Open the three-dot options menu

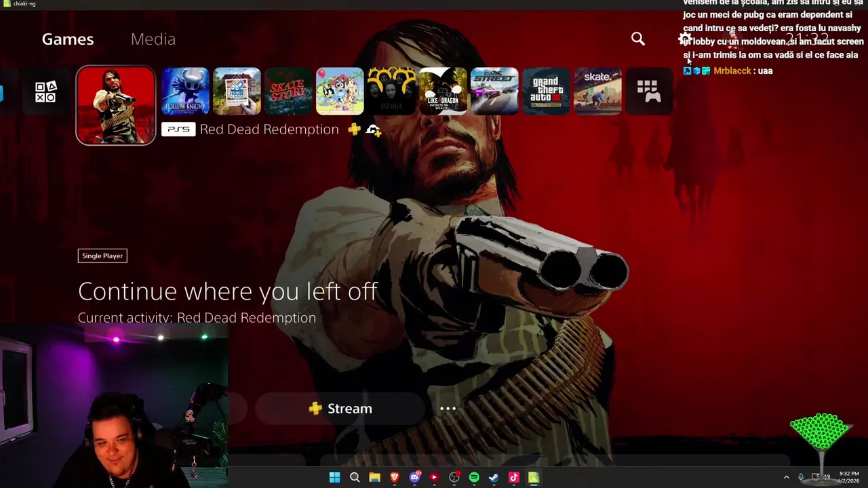coord(448,409)
